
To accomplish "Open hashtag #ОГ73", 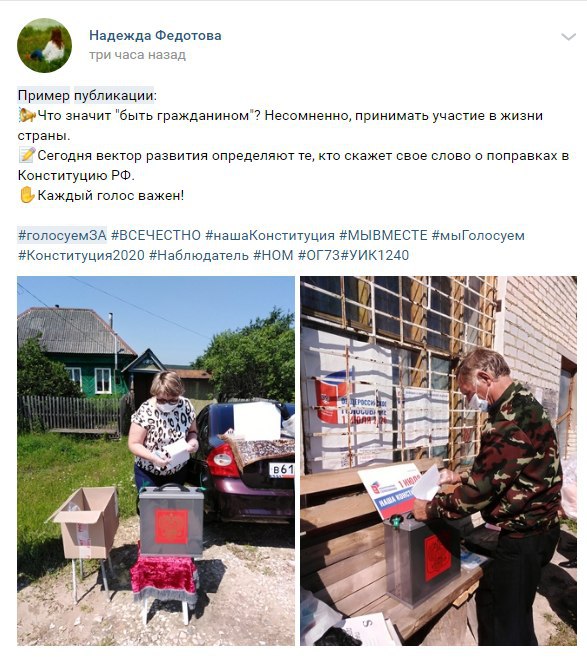I will (x=318, y=255).
